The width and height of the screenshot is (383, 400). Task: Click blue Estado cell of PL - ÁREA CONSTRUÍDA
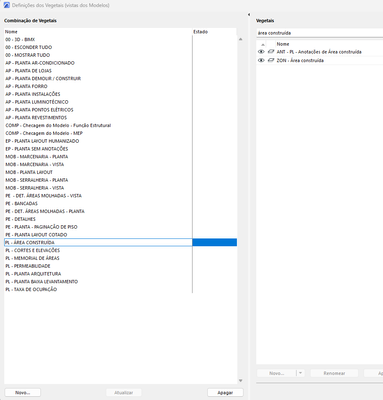point(215,242)
